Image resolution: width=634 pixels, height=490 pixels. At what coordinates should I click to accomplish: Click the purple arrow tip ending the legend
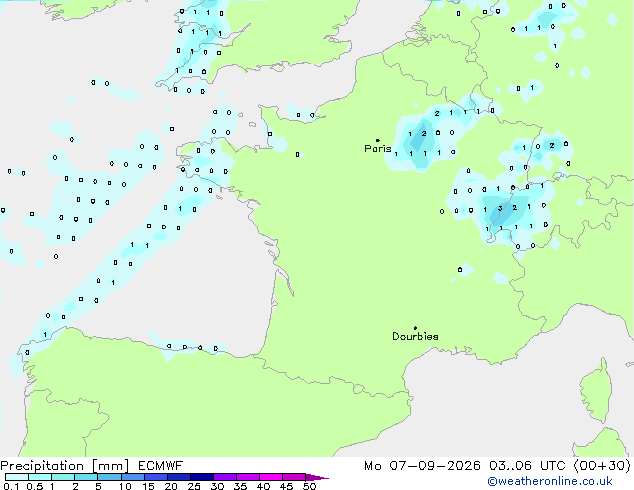[317, 477]
